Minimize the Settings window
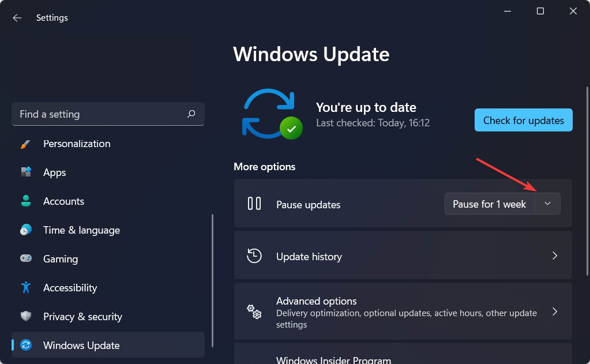Screen dimensions: 590x364 pyautogui.click(x=508, y=12)
